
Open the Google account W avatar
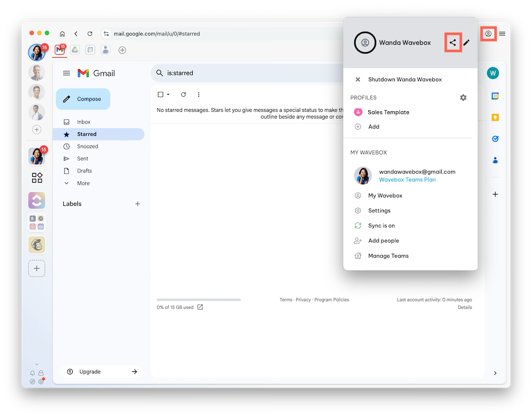[x=493, y=73]
